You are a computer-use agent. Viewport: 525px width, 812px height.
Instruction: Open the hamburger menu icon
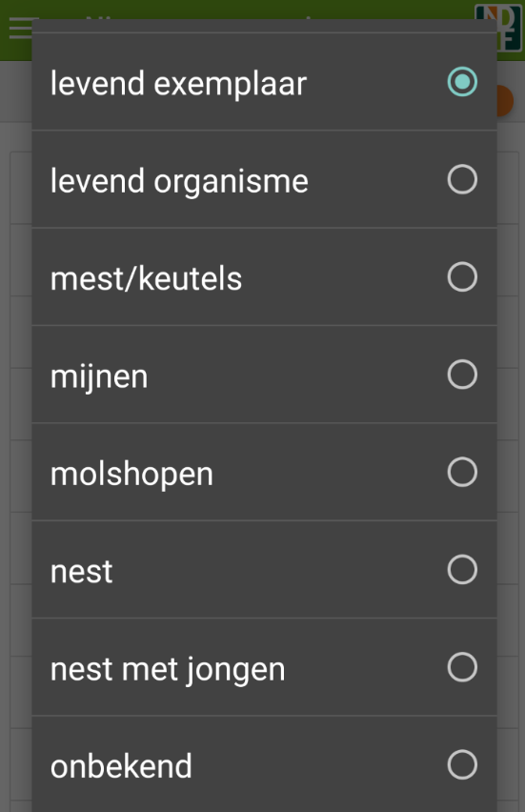[21, 28]
